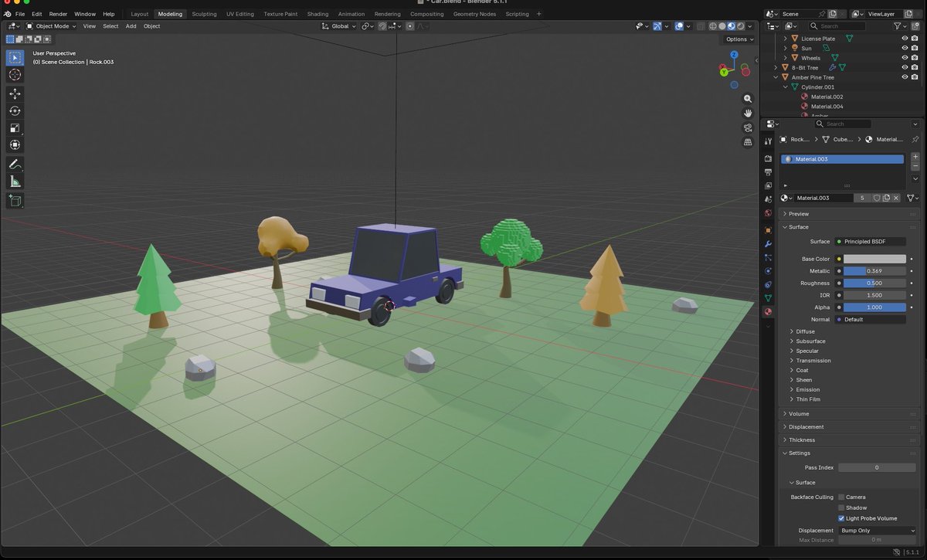Image resolution: width=927 pixels, height=560 pixels.
Task: Enable Backface Culling Shadow checkbox
Action: (x=841, y=507)
